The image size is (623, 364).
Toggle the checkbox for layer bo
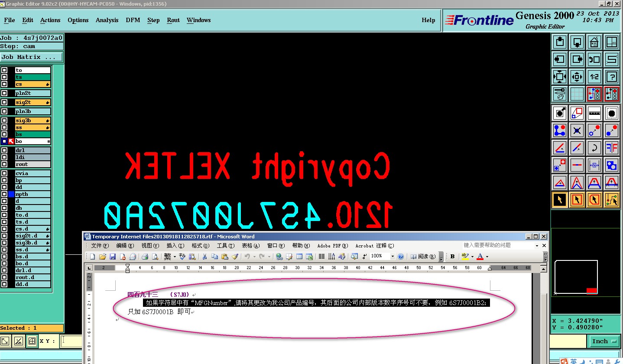4,141
